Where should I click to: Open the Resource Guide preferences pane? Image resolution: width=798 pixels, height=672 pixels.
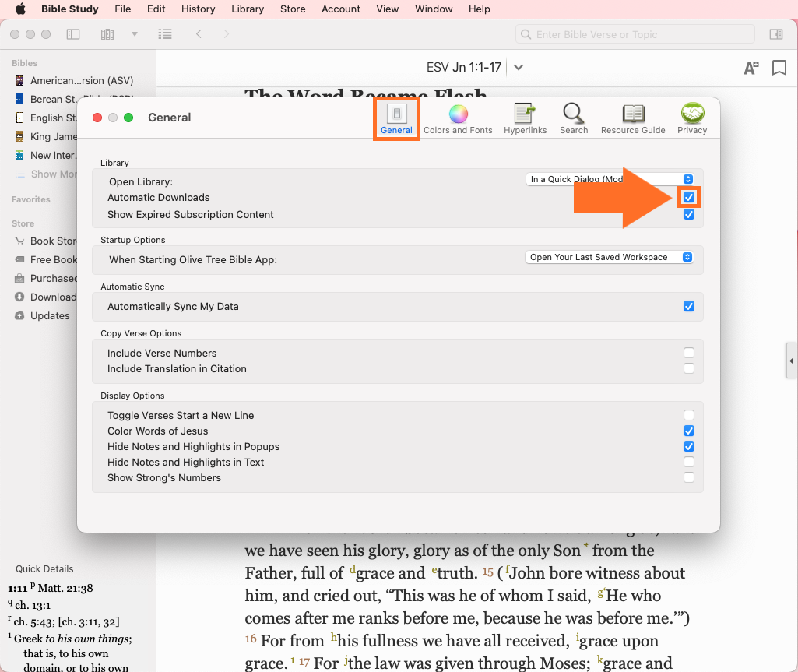point(633,119)
